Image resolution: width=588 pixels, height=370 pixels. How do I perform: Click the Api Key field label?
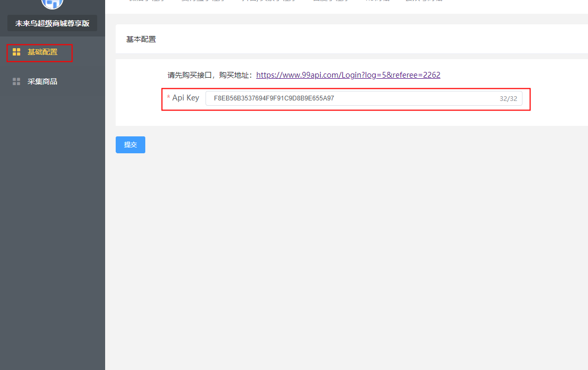[x=185, y=98]
